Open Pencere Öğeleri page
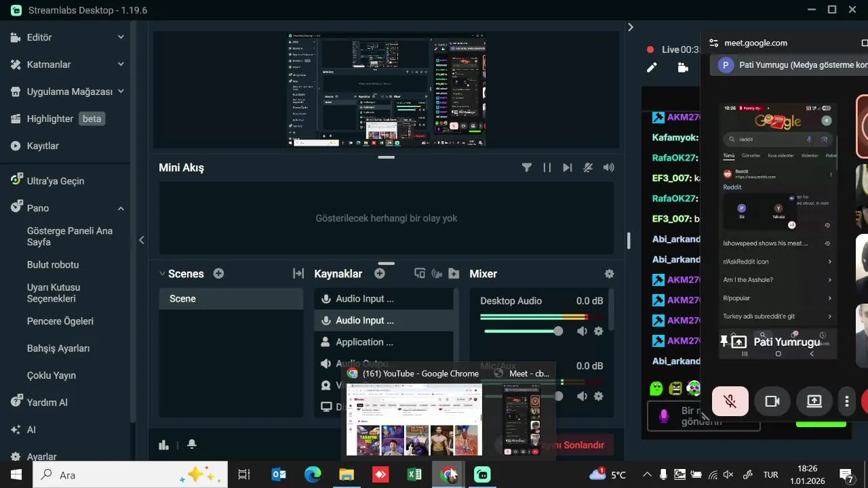This screenshot has height=488, width=868. click(60, 321)
